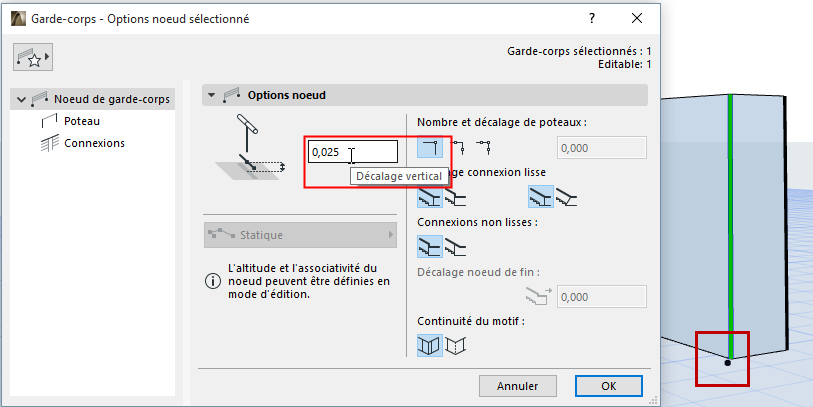
Task: Collapse the Noeud de garde-corps tree node
Action: point(19,99)
